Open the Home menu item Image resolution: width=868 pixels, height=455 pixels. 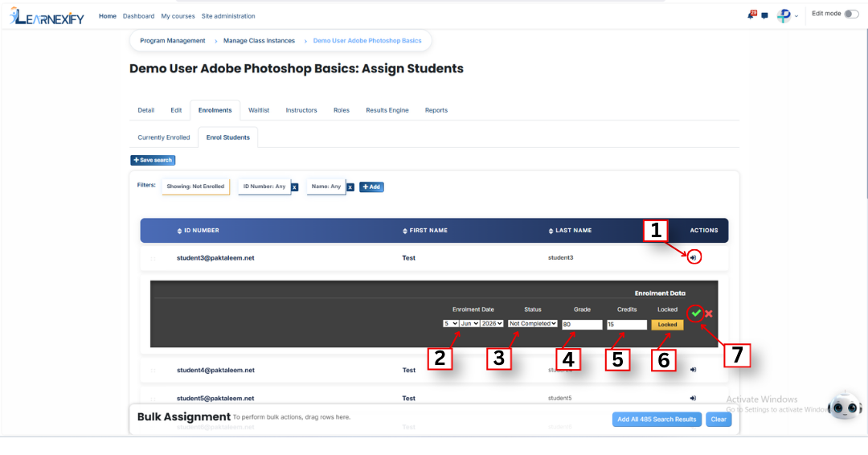point(108,16)
